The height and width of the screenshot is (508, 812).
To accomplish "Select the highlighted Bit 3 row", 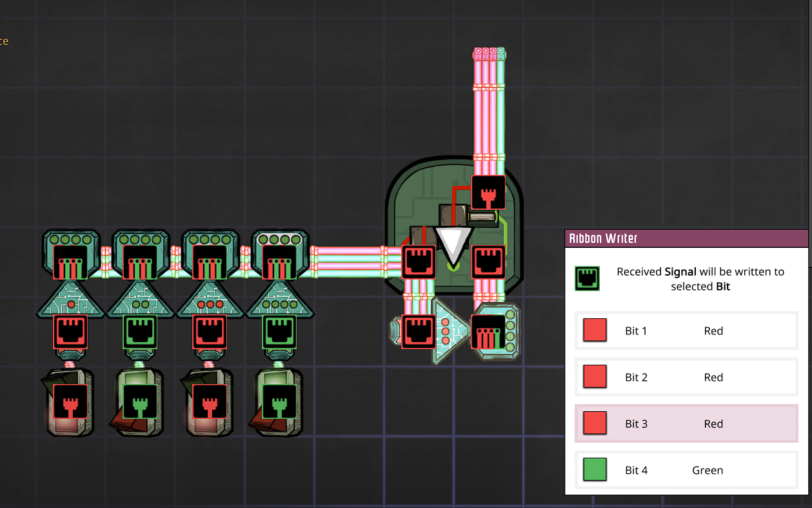I will pos(686,423).
